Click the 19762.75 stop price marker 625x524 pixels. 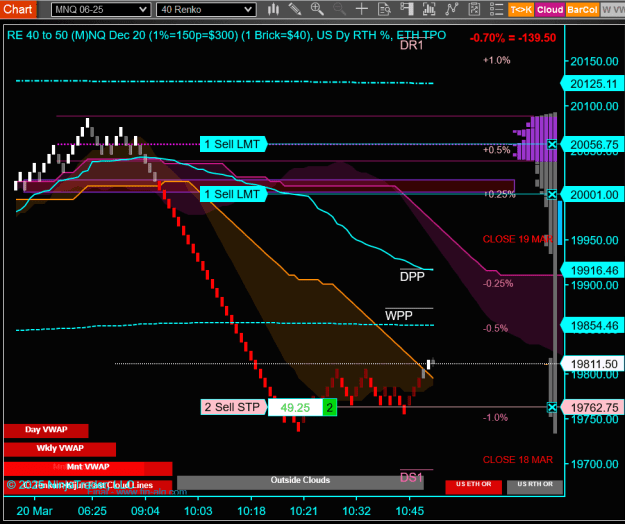click(592, 407)
